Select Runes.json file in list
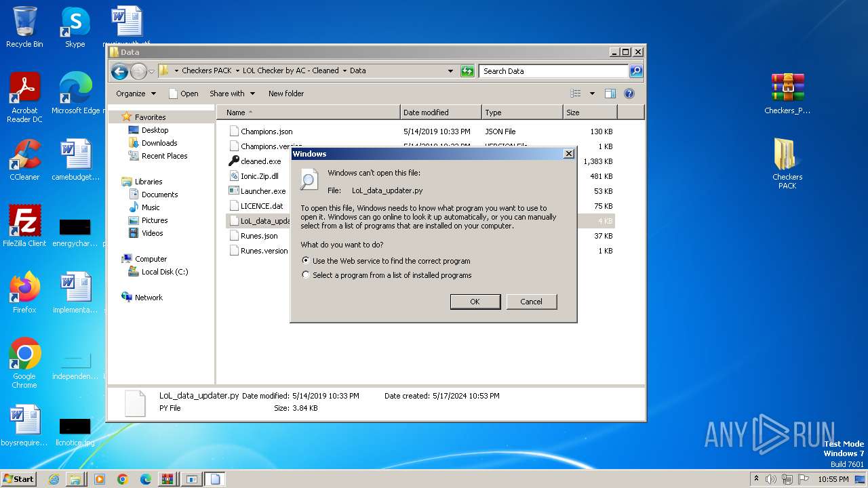Viewport: 868px width, 488px height. (259, 236)
